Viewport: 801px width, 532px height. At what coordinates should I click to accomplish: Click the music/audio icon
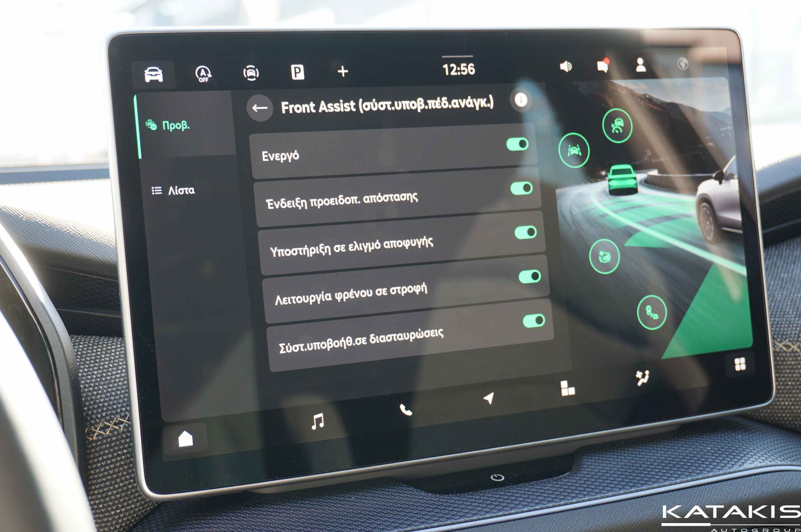315,422
